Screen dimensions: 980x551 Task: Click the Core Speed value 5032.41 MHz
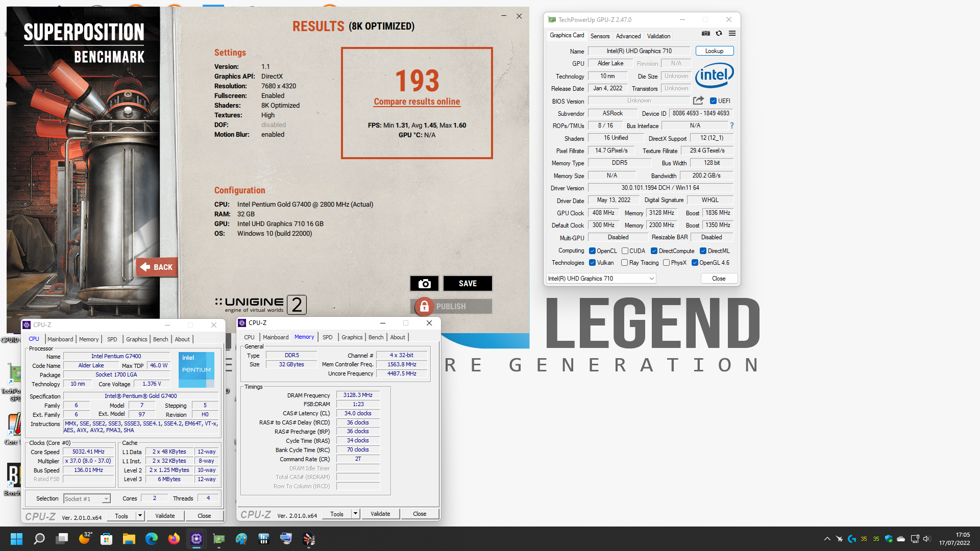(x=88, y=452)
